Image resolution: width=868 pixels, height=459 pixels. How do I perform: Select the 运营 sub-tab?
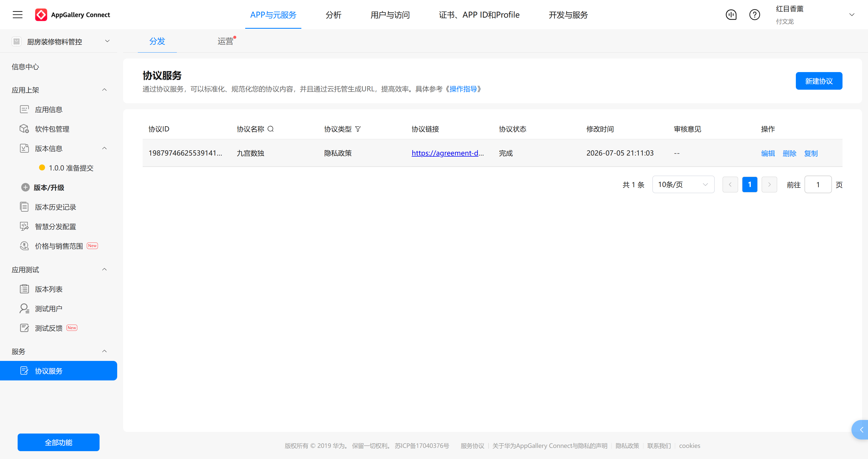tap(225, 41)
